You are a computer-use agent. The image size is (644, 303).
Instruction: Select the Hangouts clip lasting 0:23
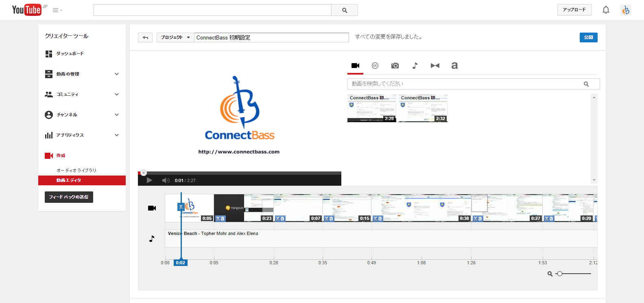[x=244, y=208]
